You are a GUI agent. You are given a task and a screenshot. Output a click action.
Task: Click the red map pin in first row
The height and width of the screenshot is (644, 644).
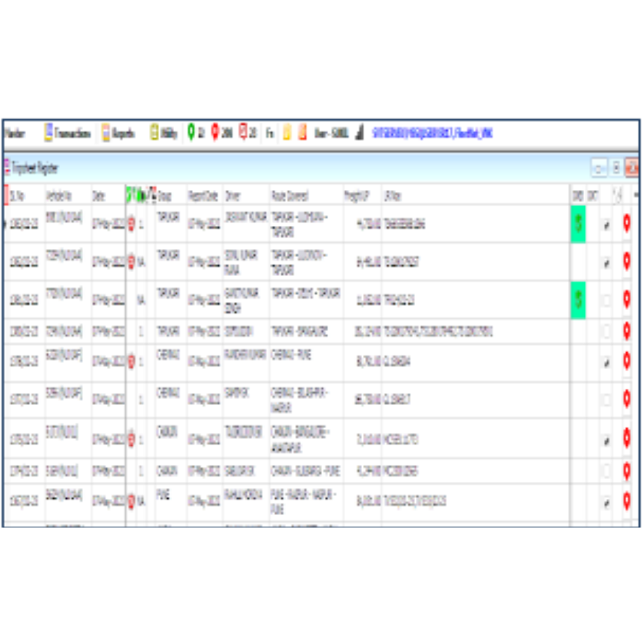tap(626, 223)
